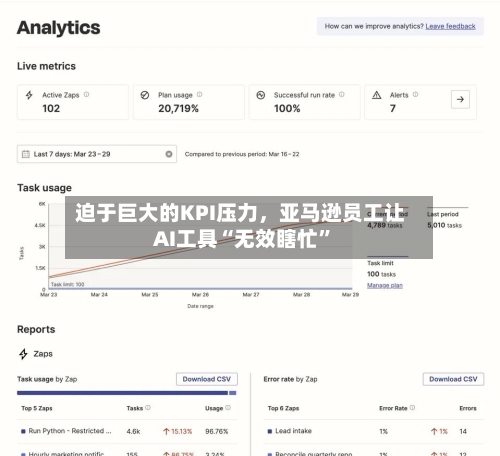Click the Leave feedback link
Image resolution: width=500 pixels, height=456 pixels.
coord(450,26)
